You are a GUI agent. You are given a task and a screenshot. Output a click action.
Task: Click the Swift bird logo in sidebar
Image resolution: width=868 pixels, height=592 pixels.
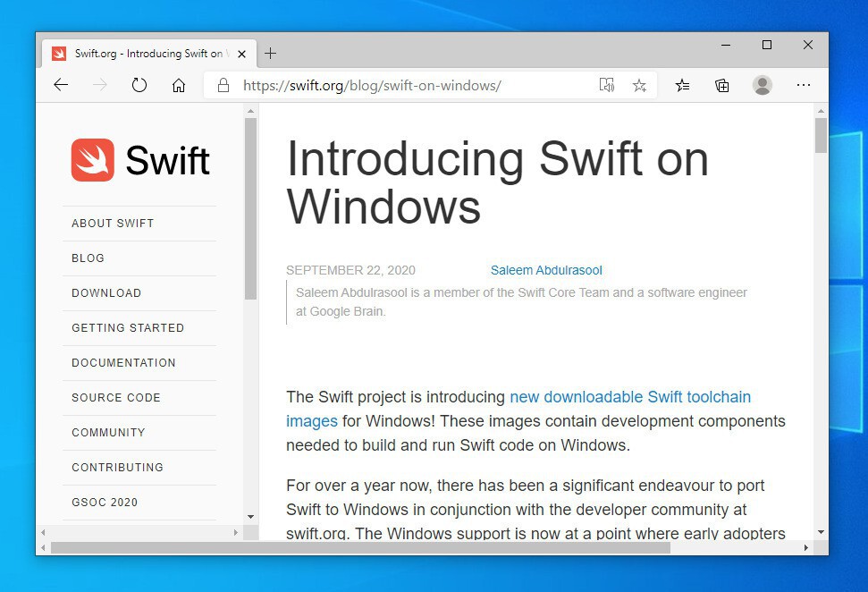(x=92, y=159)
